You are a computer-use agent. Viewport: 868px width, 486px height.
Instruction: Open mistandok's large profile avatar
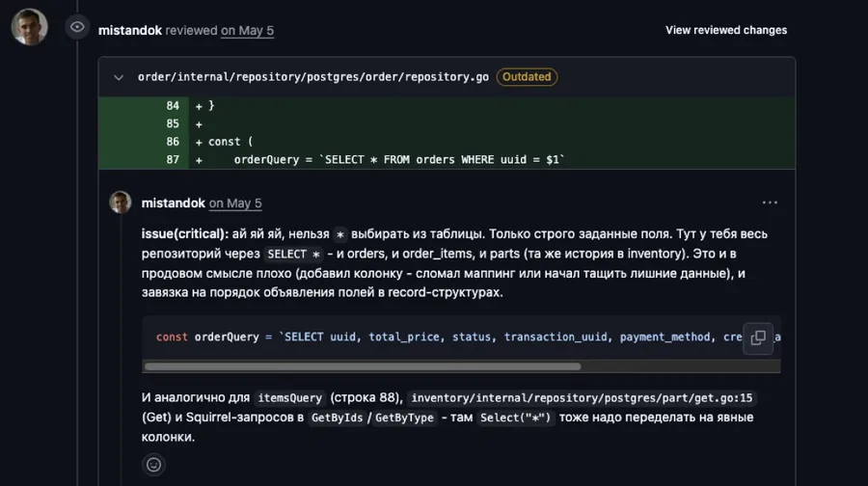point(29,27)
